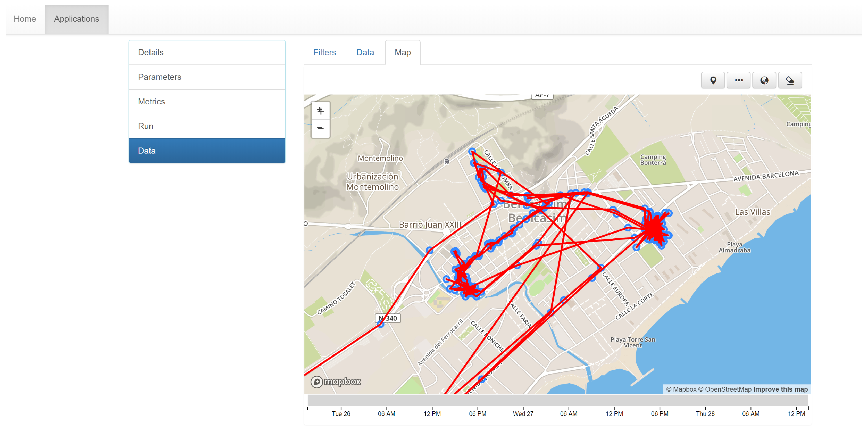Click the Montemolino map label
The height and width of the screenshot is (431, 868).
pos(380,158)
